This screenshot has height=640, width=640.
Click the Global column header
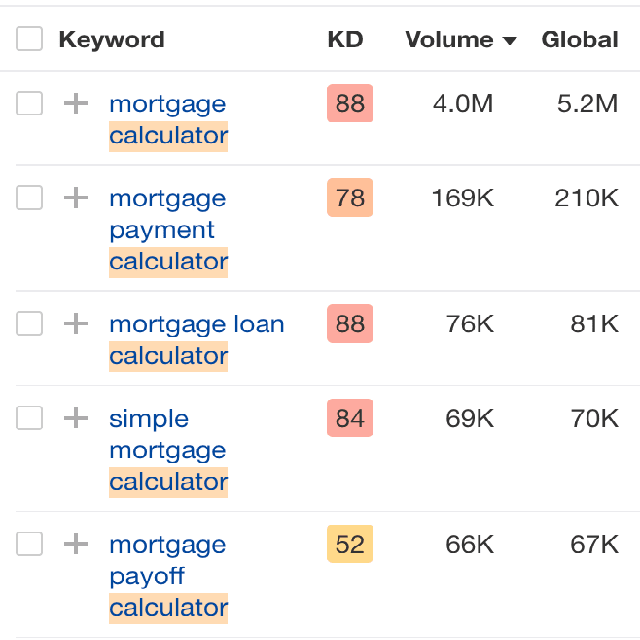pos(580,40)
